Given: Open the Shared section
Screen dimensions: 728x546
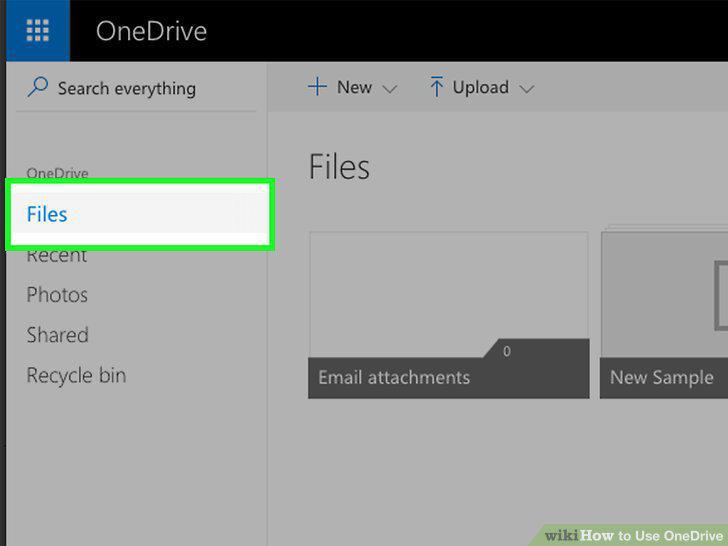Looking at the screenshot, I should click(x=58, y=335).
